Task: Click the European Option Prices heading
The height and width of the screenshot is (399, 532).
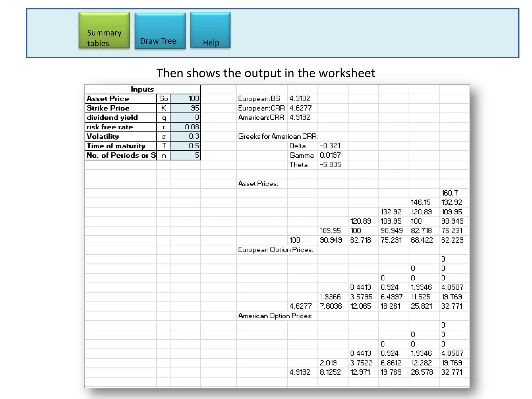Action: pyautogui.click(x=276, y=250)
